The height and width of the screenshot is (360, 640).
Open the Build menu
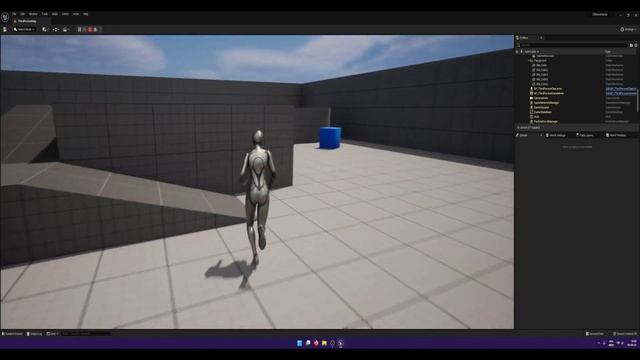point(55,14)
